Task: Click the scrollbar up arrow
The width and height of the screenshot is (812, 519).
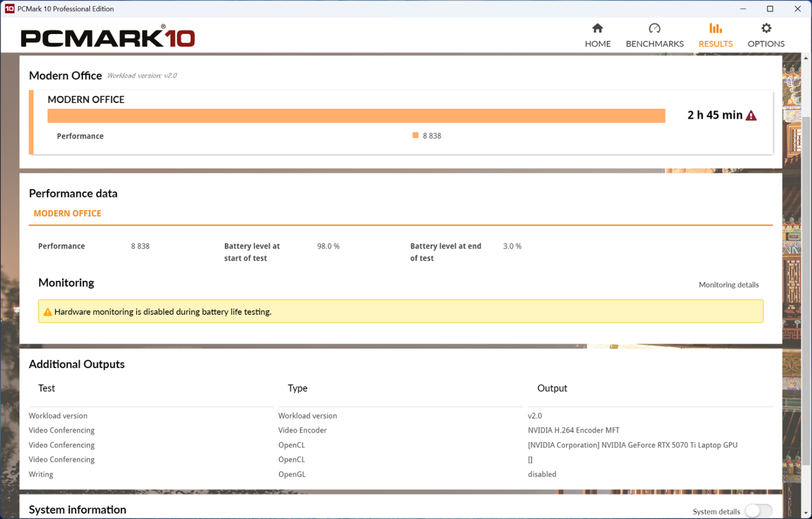Action: pyautogui.click(x=806, y=58)
